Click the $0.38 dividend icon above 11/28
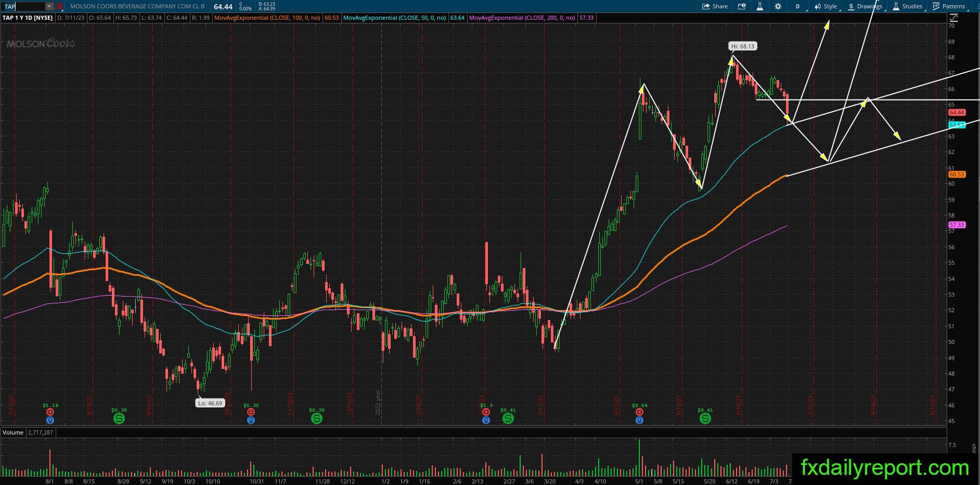Screen dimensions: 980x485 316,418
